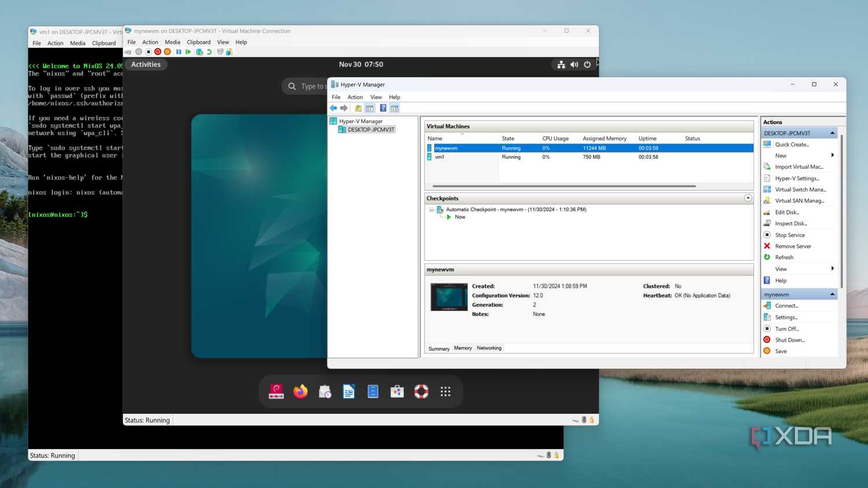The height and width of the screenshot is (488, 868).
Task: Pause the VM from mynewvm toolbar
Action: click(178, 52)
